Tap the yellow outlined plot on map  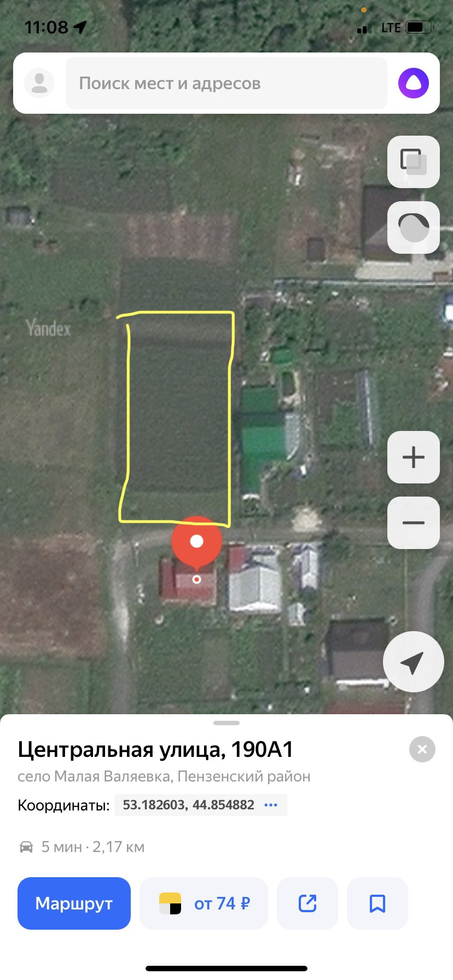coord(177,417)
